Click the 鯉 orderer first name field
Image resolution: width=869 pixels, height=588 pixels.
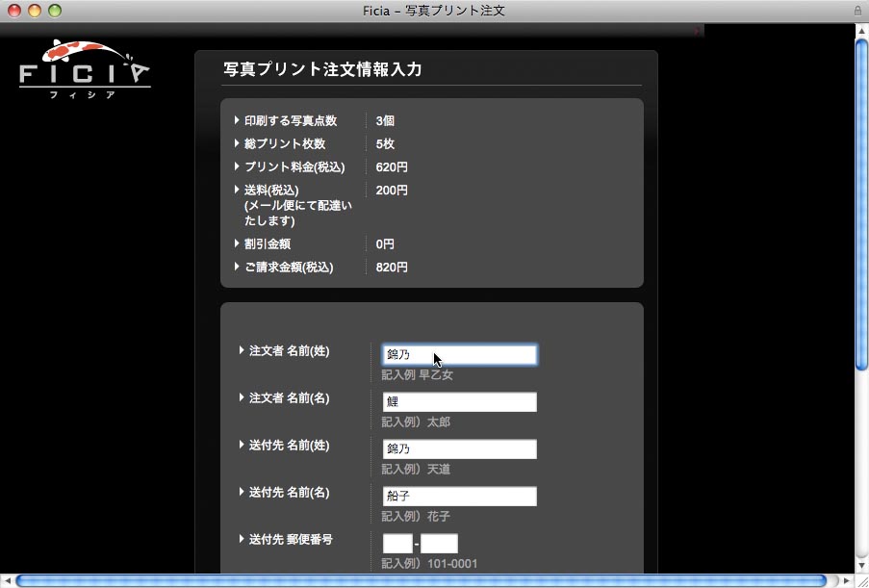(459, 401)
